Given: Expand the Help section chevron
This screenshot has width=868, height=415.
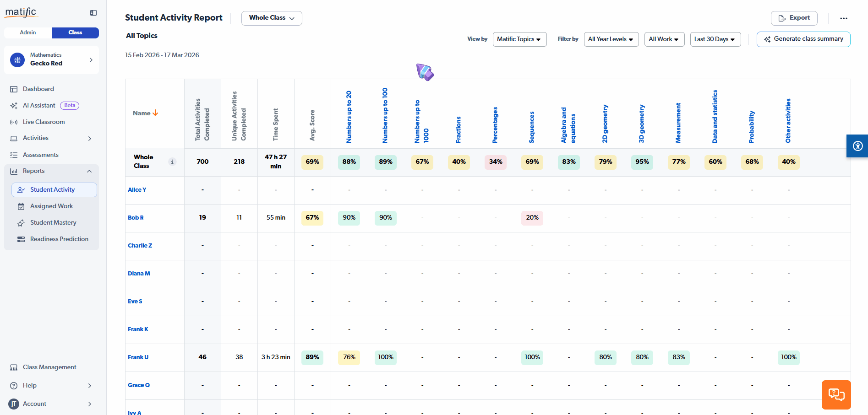Looking at the screenshot, I should (90, 386).
